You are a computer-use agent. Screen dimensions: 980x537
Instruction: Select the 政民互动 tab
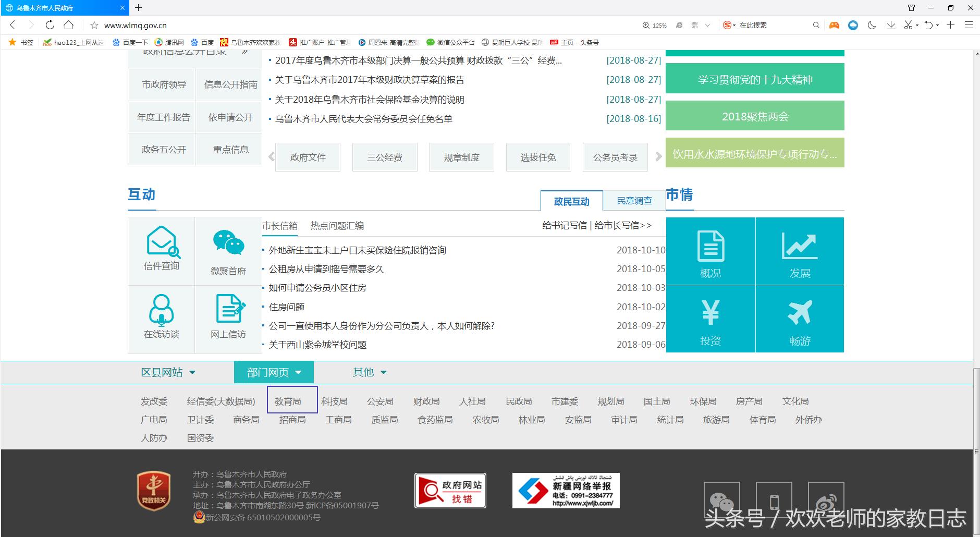click(x=572, y=201)
